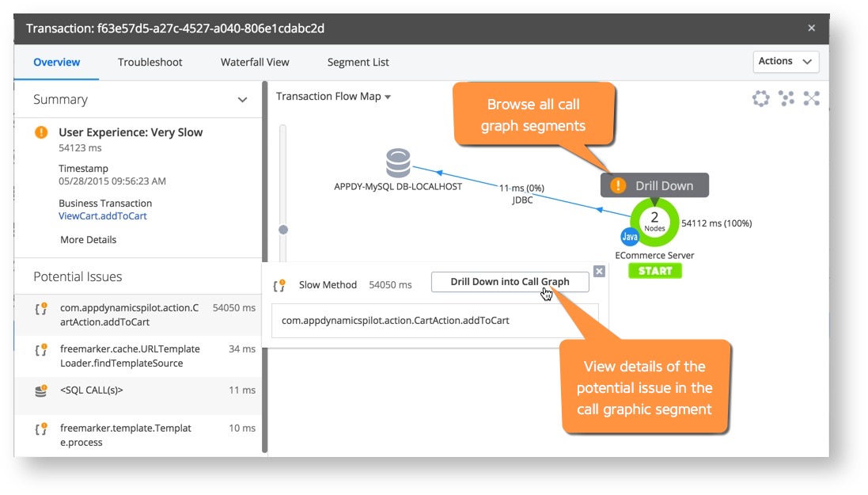Click the SQL CALL(s) database icon
This screenshot has width=868, height=495.
[41, 390]
